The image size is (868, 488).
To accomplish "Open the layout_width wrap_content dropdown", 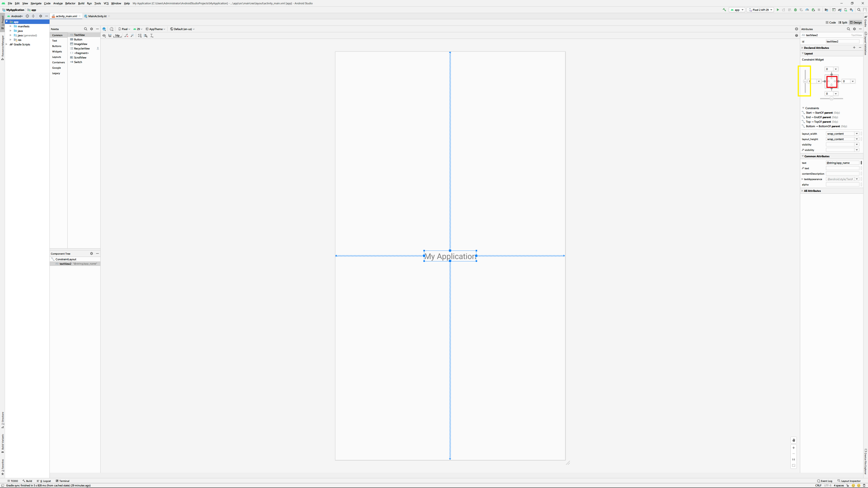I will point(856,134).
